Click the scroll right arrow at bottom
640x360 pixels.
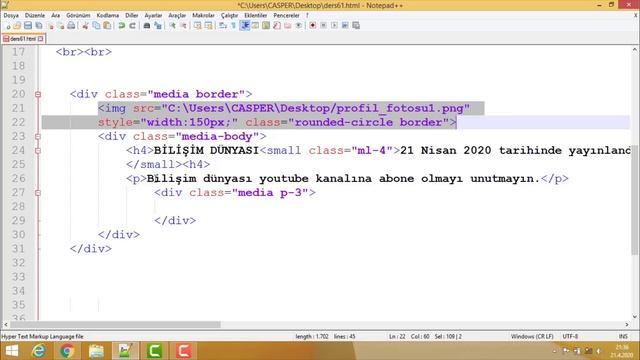click(x=627, y=324)
